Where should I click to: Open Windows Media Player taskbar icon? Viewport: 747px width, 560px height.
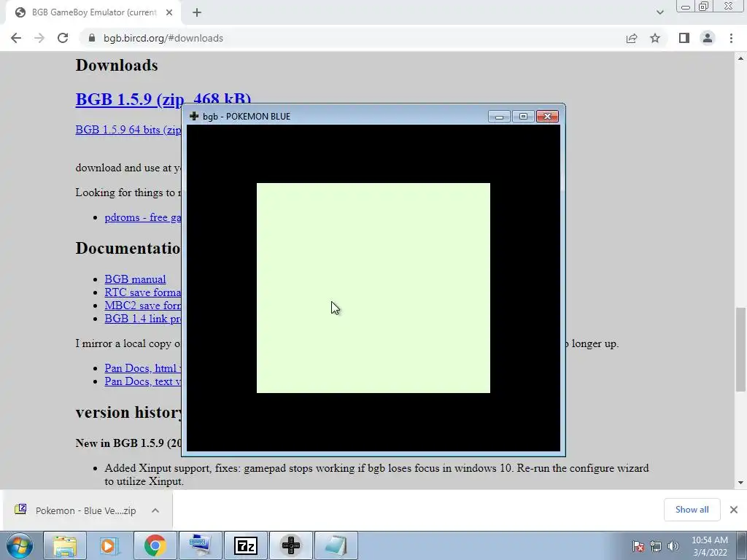(109, 545)
